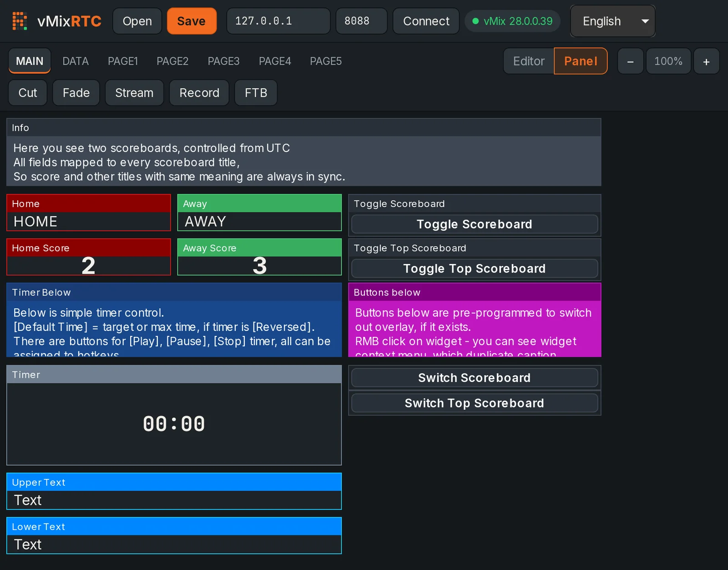
Task: Open the PAGE5 tab
Action: pos(326,61)
